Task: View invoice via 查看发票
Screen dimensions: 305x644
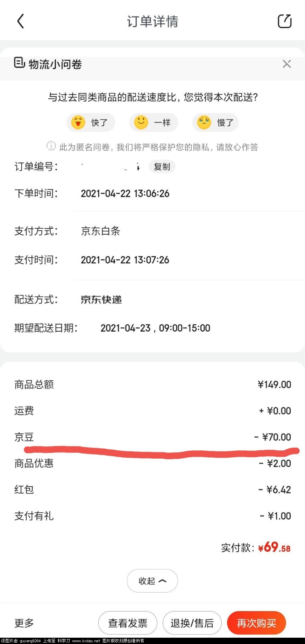Action: pyautogui.click(x=128, y=623)
